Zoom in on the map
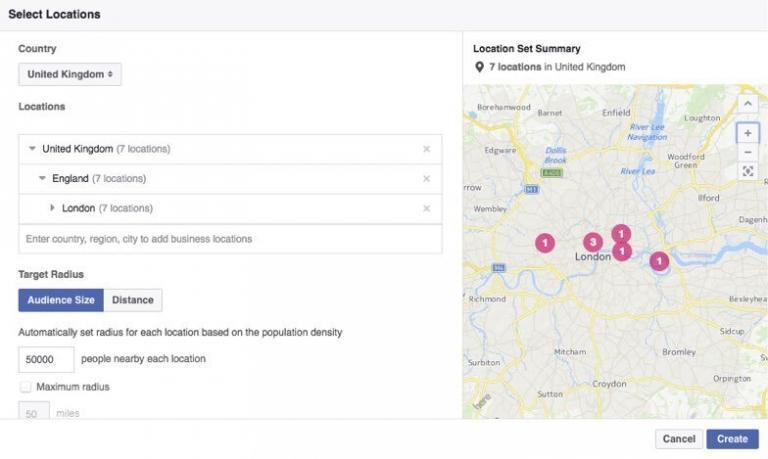 [x=747, y=133]
